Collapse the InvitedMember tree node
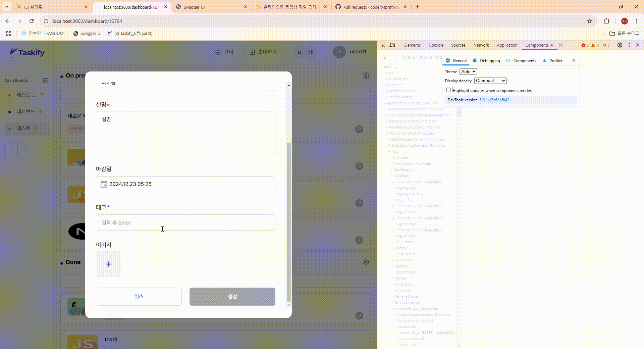644x349 pixels. click(x=392, y=303)
